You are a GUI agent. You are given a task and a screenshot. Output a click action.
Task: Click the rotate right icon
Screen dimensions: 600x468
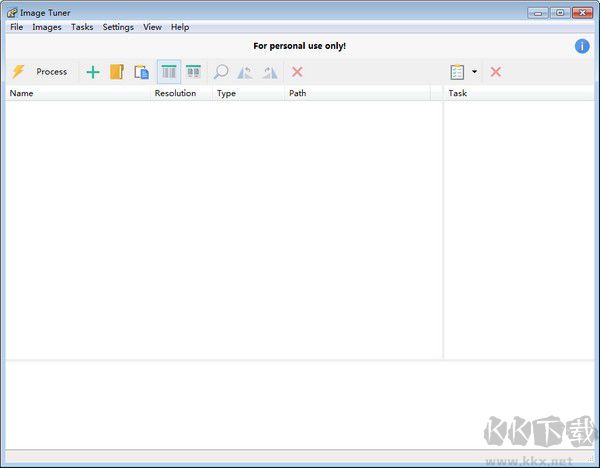[x=270, y=72]
